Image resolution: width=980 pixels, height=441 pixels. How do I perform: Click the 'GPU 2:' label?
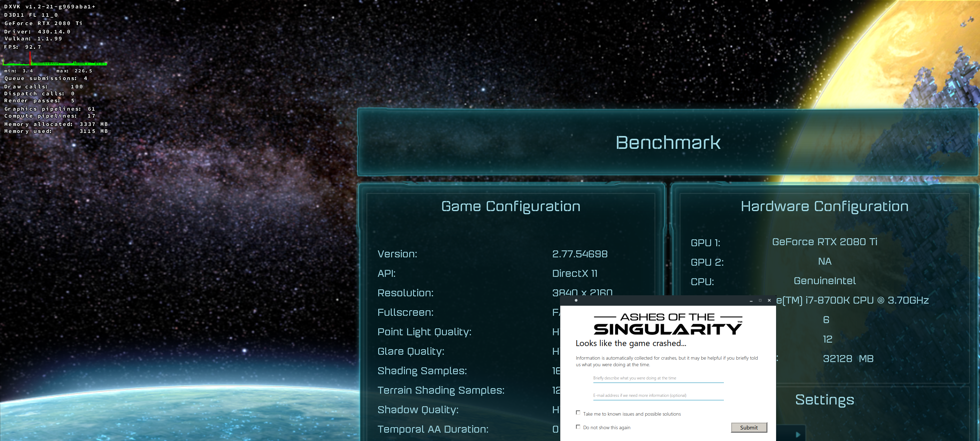pos(707,262)
